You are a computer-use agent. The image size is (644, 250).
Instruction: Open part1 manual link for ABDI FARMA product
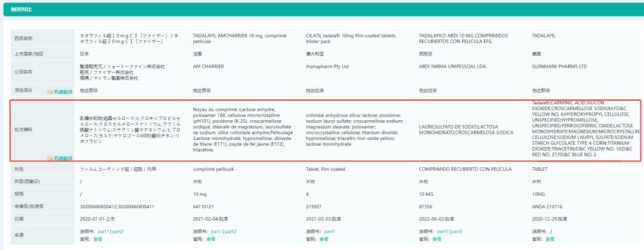point(442,232)
